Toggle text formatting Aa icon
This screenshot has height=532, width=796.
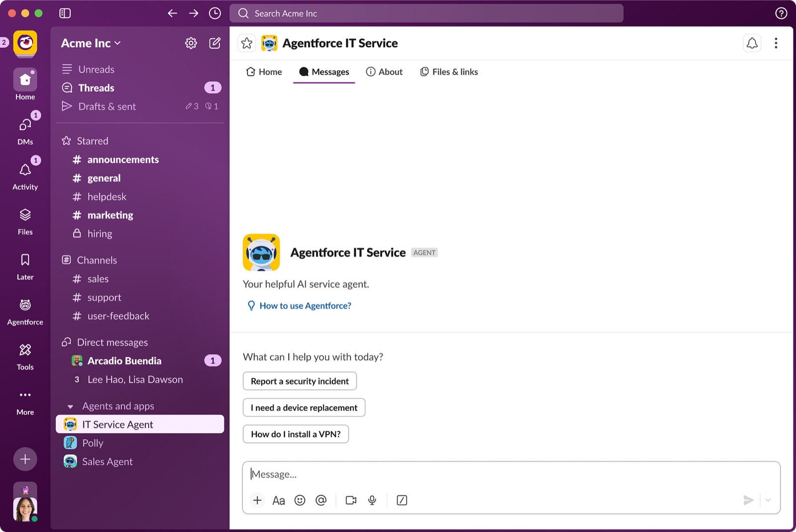[279, 500]
